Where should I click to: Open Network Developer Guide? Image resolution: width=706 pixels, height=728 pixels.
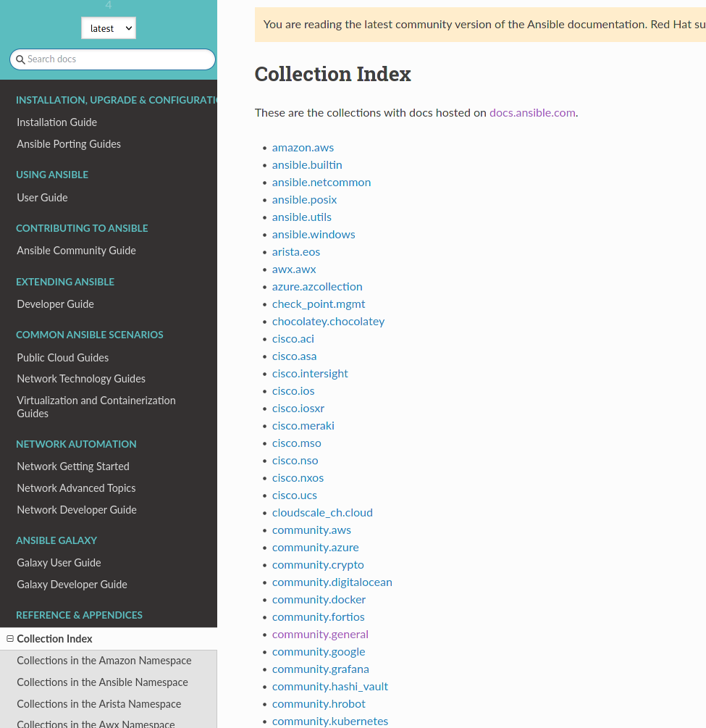tap(77, 510)
